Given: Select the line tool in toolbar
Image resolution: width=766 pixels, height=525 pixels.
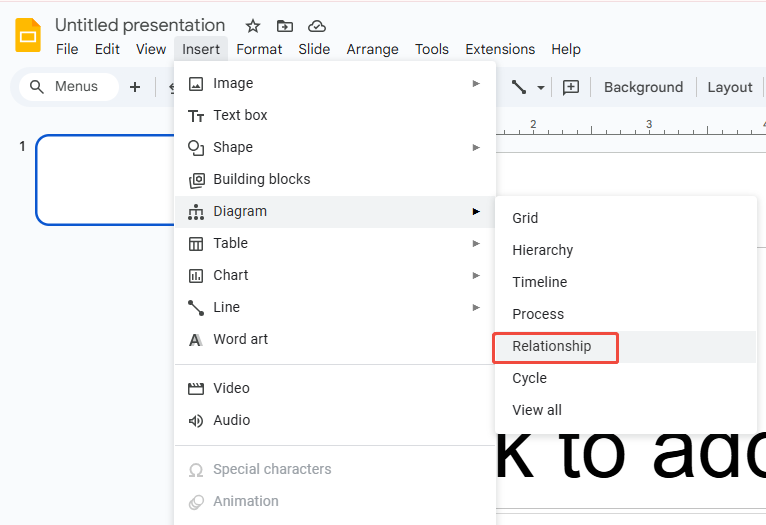Looking at the screenshot, I should (519, 87).
